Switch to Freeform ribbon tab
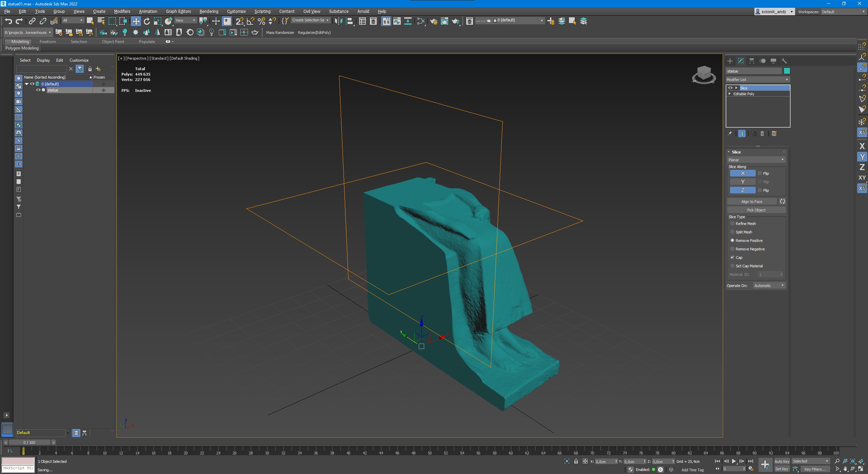This screenshot has width=868, height=474. (x=47, y=42)
